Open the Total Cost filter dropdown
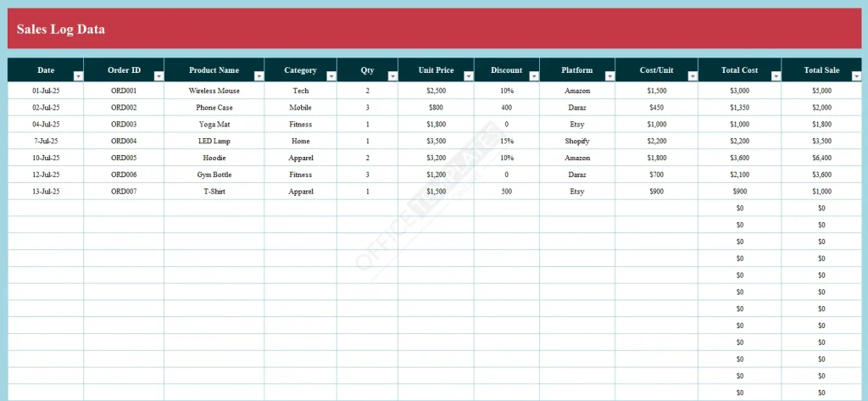This screenshot has height=401, width=868. [x=776, y=76]
